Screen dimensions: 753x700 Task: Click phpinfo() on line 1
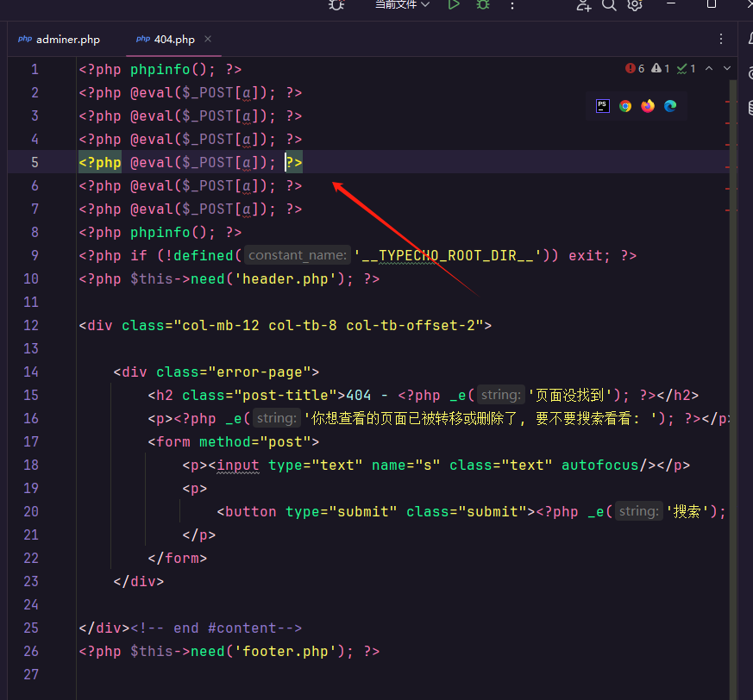(x=168, y=70)
